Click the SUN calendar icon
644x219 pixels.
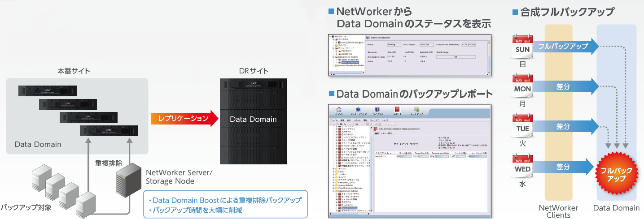click(523, 46)
